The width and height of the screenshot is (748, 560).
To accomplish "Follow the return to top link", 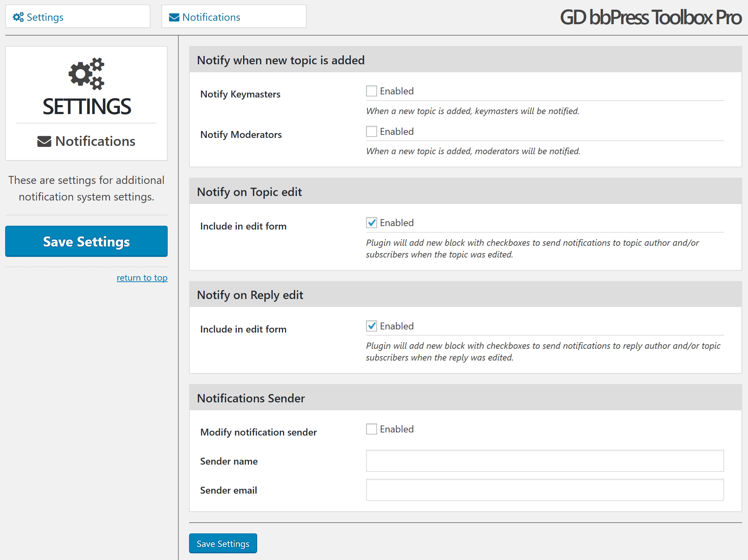I will (x=142, y=278).
